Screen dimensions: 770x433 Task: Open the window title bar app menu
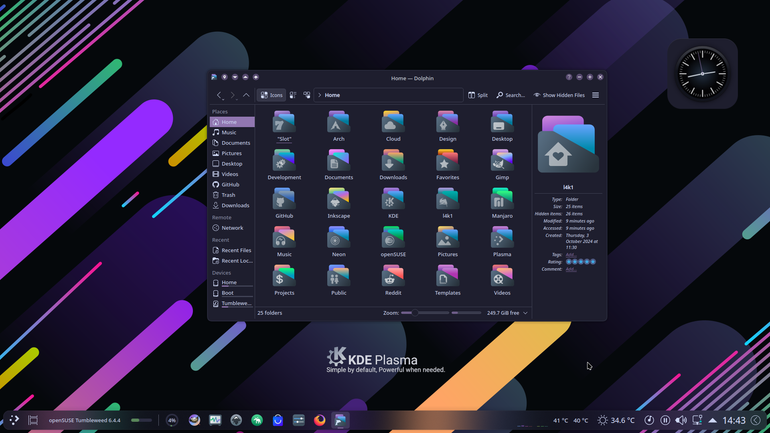point(214,77)
